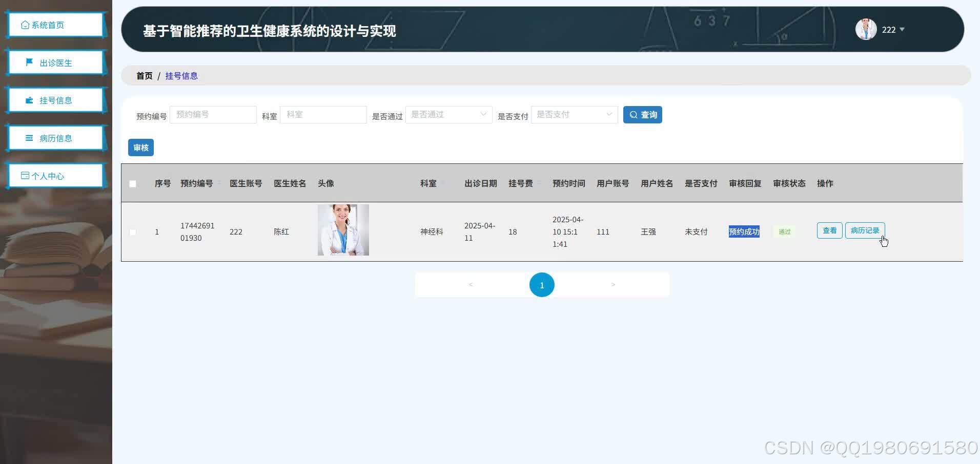Open 病历信息 menu item
980x464 pixels.
click(55, 138)
